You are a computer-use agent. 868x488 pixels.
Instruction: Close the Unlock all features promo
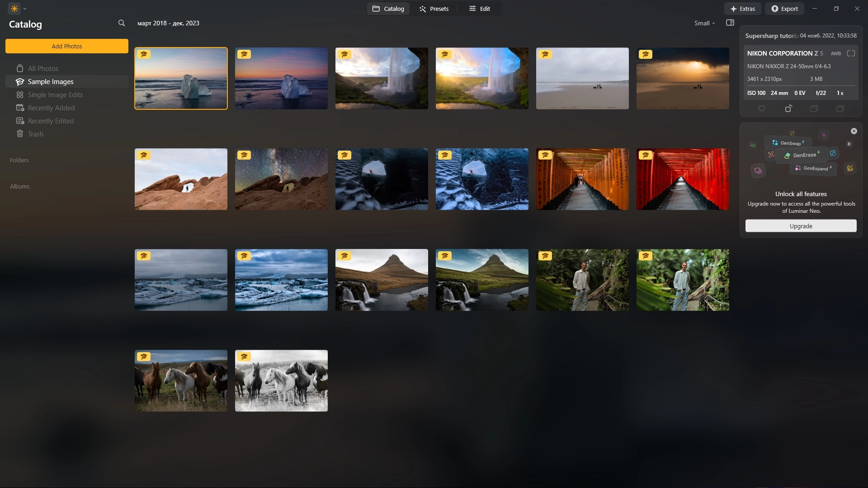click(854, 131)
